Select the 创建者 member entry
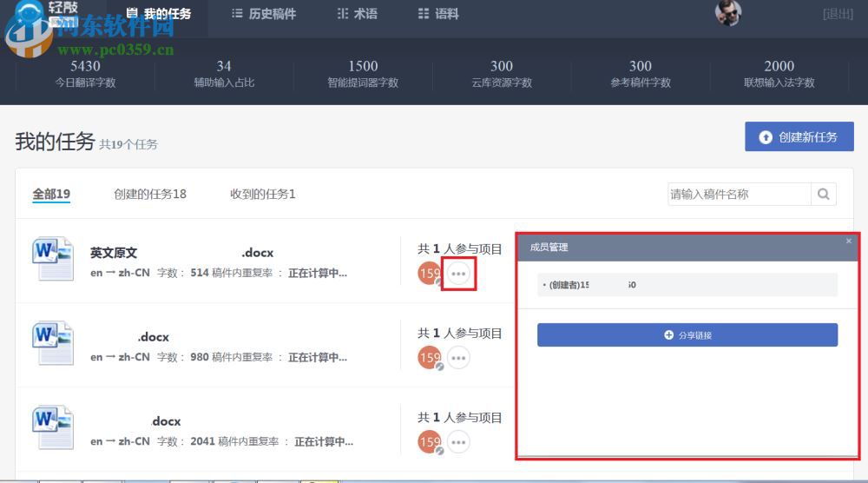The width and height of the screenshot is (868, 483). (687, 285)
